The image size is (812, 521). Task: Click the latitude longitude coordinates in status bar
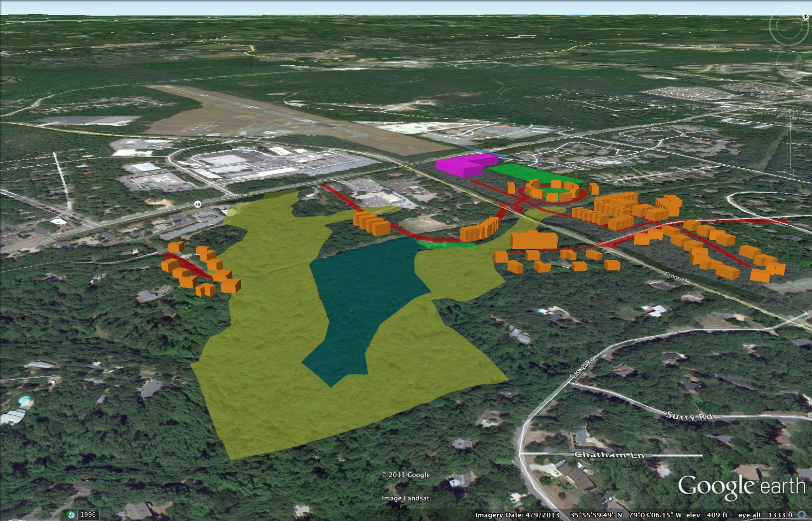point(626,515)
